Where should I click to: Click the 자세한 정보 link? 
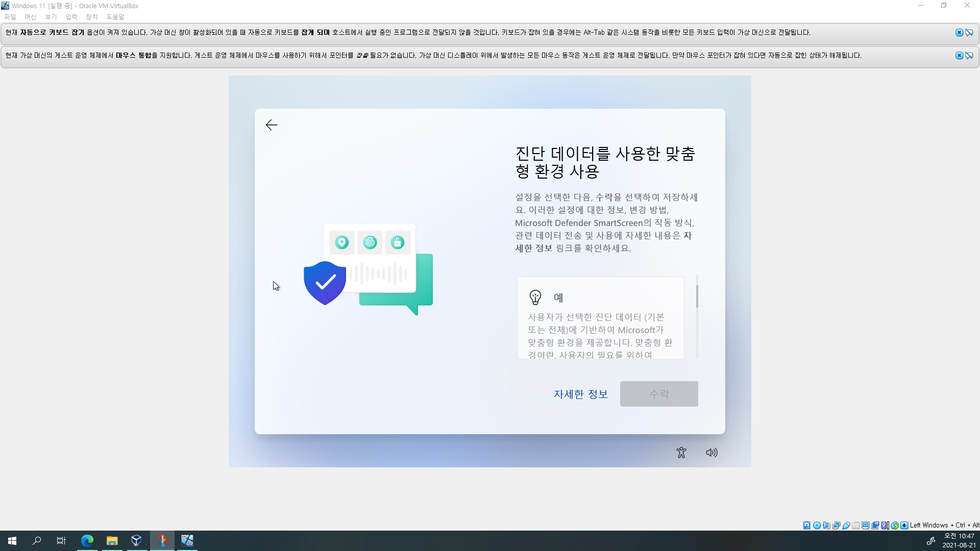[580, 394]
